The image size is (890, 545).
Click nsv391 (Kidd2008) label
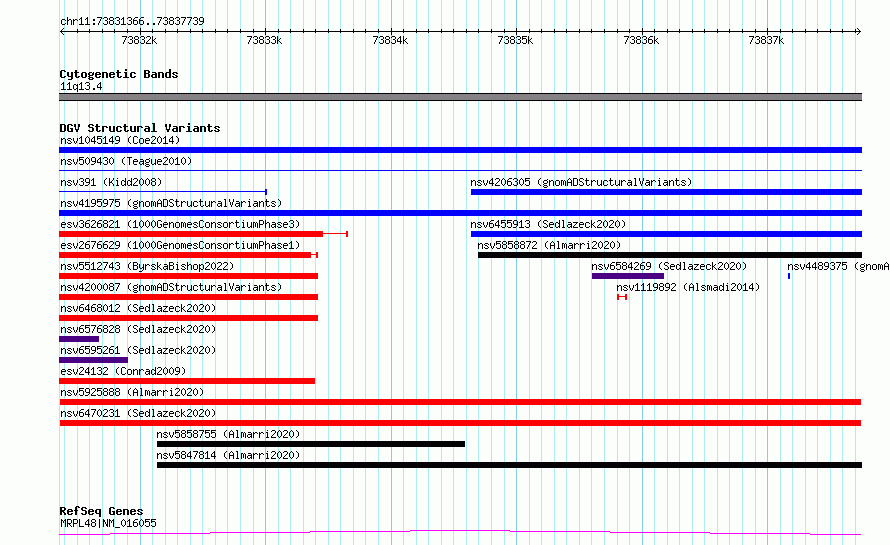point(111,182)
